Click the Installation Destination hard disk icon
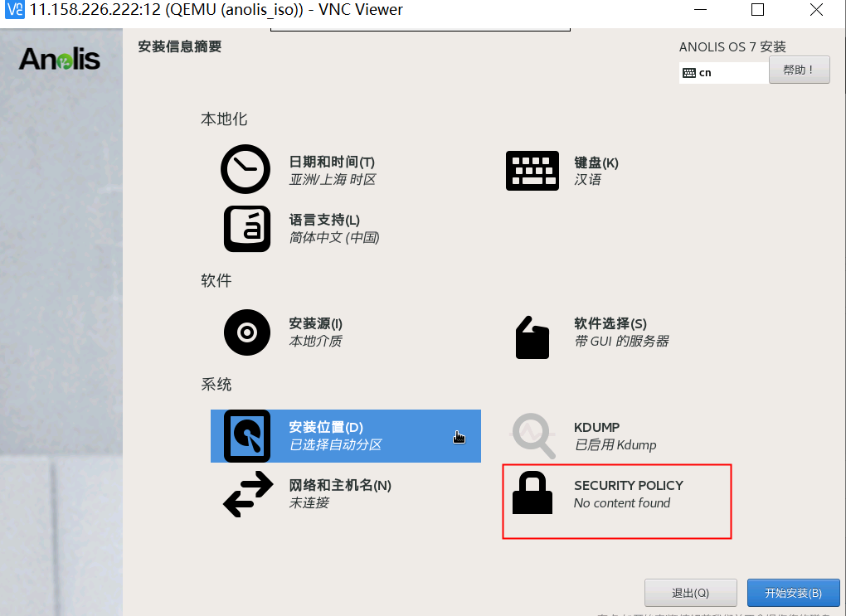 point(247,436)
